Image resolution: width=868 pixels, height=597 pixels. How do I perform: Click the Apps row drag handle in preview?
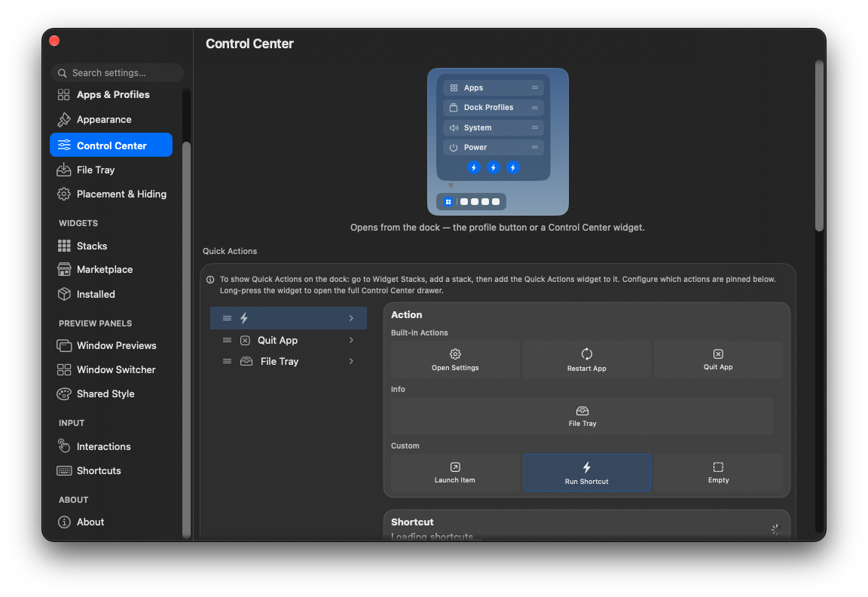point(535,87)
